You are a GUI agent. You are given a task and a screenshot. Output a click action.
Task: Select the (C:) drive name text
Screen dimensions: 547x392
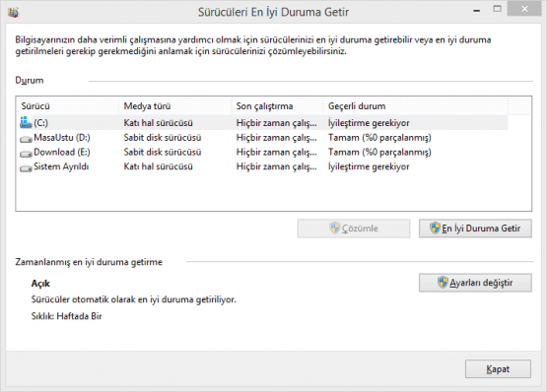coord(40,123)
